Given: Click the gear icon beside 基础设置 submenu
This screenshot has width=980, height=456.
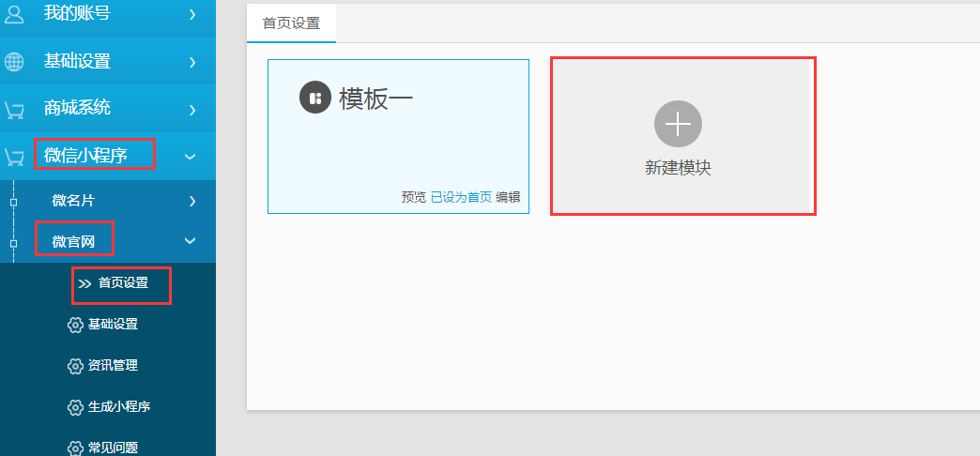Looking at the screenshot, I should pyautogui.click(x=75, y=325).
